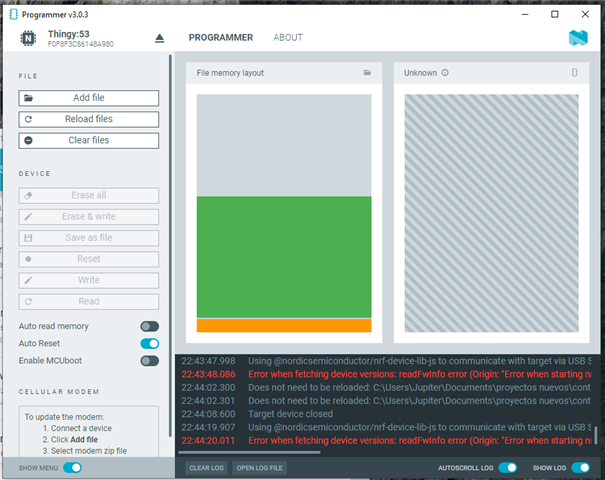605x480 pixels.
Task: Open the ABOUT tab
Action: 288,38
